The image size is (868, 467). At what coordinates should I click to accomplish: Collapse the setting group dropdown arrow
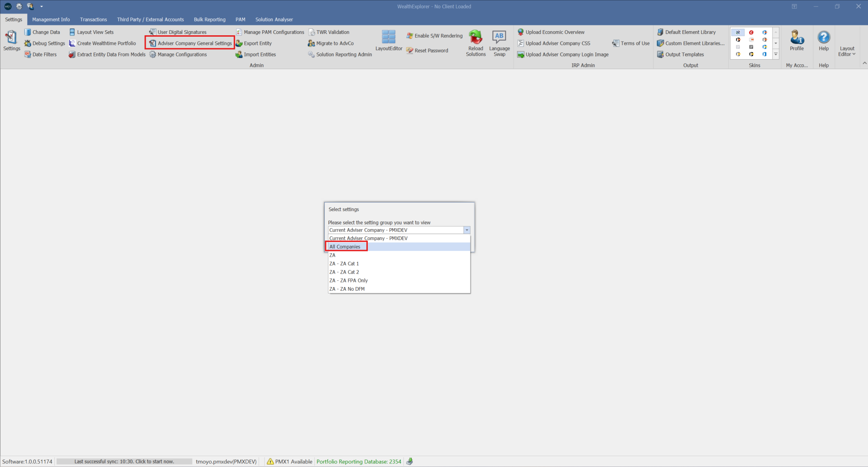tap(467, 230)
